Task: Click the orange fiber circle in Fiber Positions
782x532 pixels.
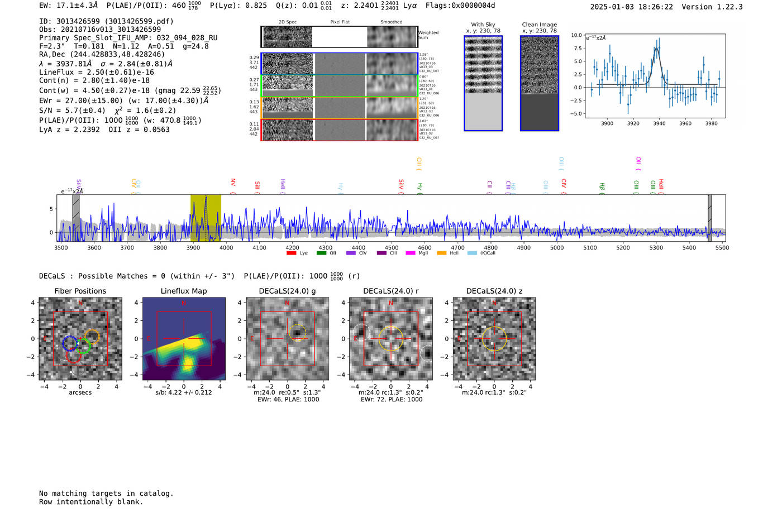Action: (x=92, y=337)
